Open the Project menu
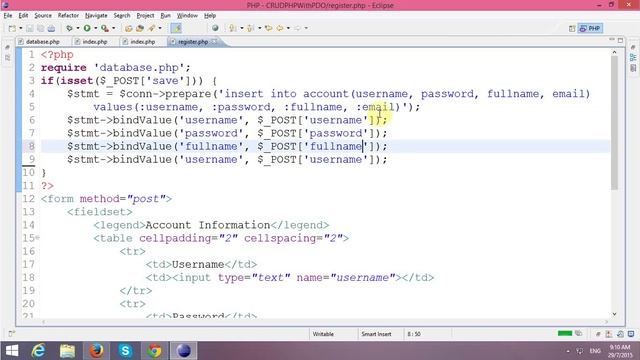 pos(145,16)
